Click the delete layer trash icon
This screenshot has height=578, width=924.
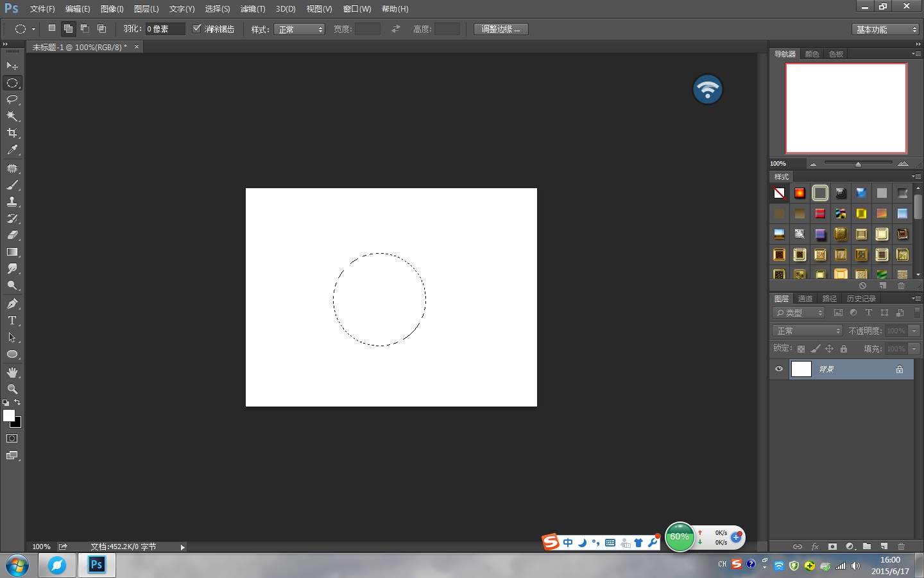[901, 547]
